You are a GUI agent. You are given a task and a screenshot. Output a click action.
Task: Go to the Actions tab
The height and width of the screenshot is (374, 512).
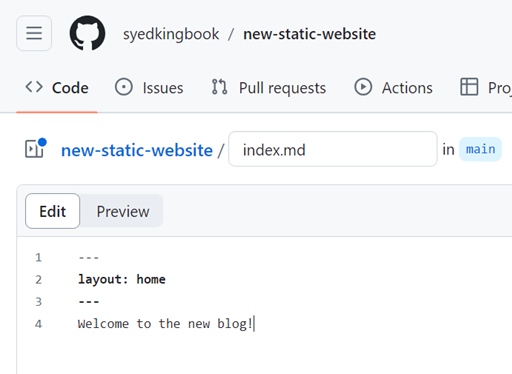(393, 88)
